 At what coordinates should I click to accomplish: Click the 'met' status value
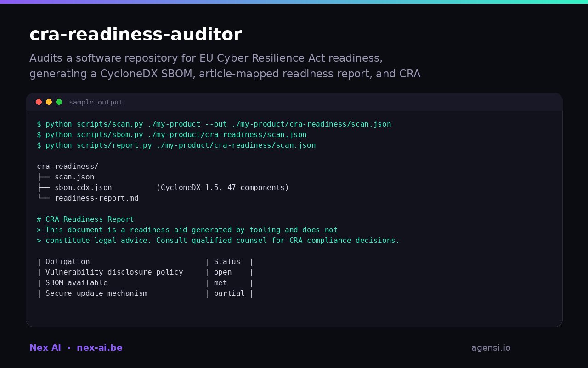click(x=220, y=283)
